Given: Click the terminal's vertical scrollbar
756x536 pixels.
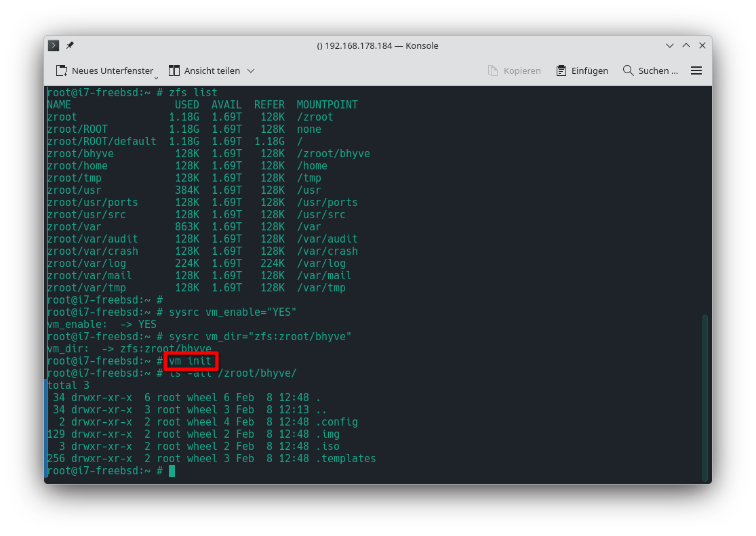Looking at the screenshot, I should coord(705,393).
